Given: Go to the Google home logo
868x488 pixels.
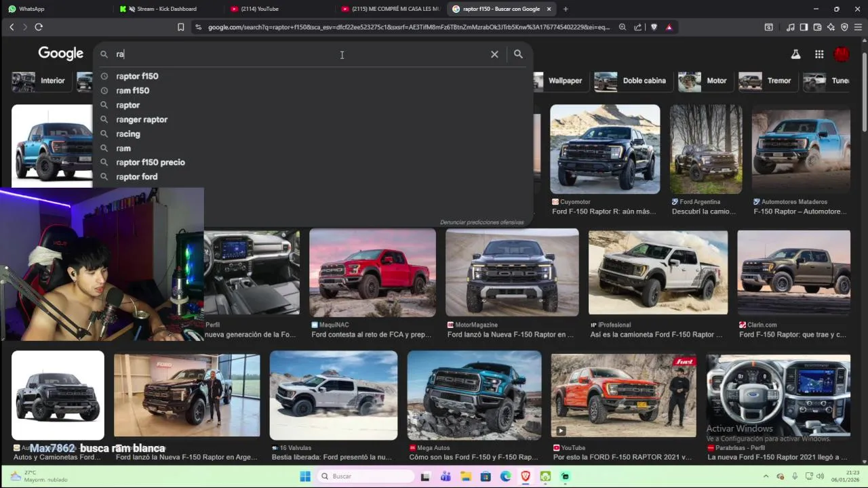Looking at the screenshot, I should (x=60, y=54).
